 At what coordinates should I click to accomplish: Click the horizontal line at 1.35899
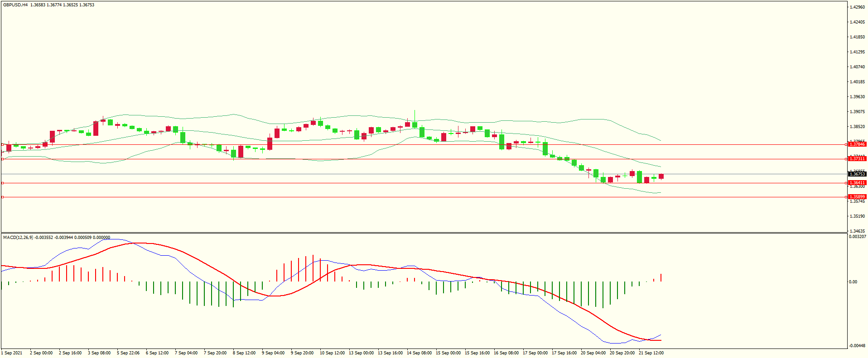point(424,197)
